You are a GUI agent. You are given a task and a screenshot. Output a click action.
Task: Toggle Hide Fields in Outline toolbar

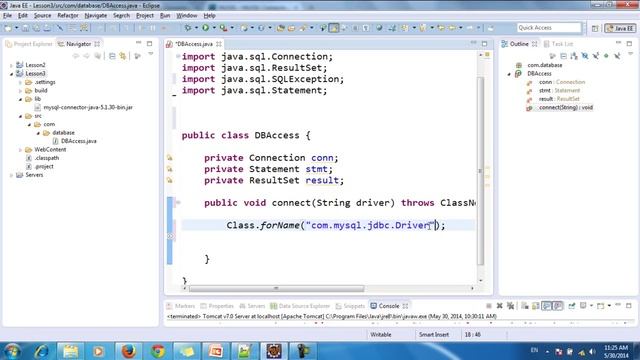[585, 56]
